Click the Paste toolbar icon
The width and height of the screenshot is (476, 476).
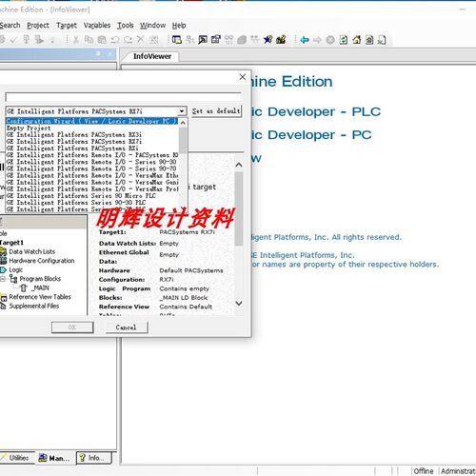(102, 40)
